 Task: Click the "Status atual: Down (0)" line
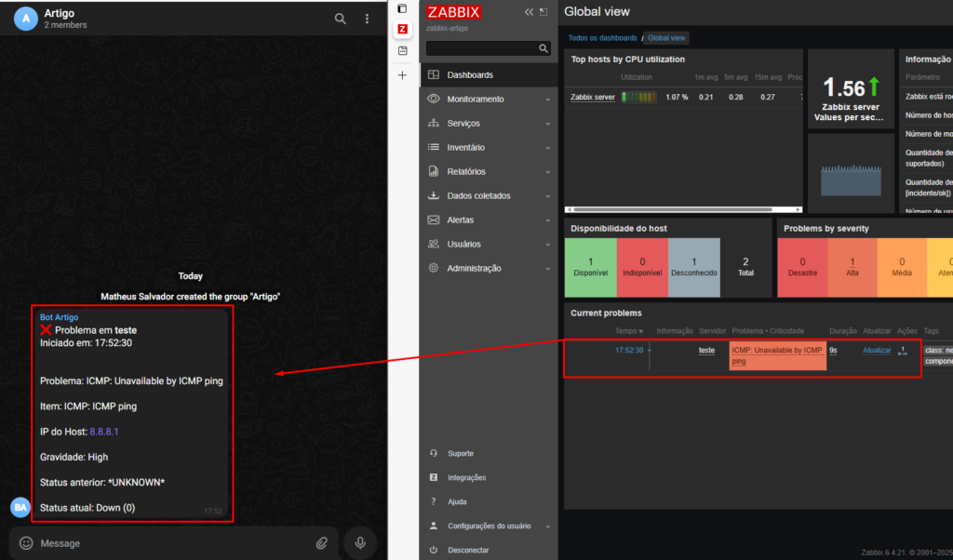[87, 508]
